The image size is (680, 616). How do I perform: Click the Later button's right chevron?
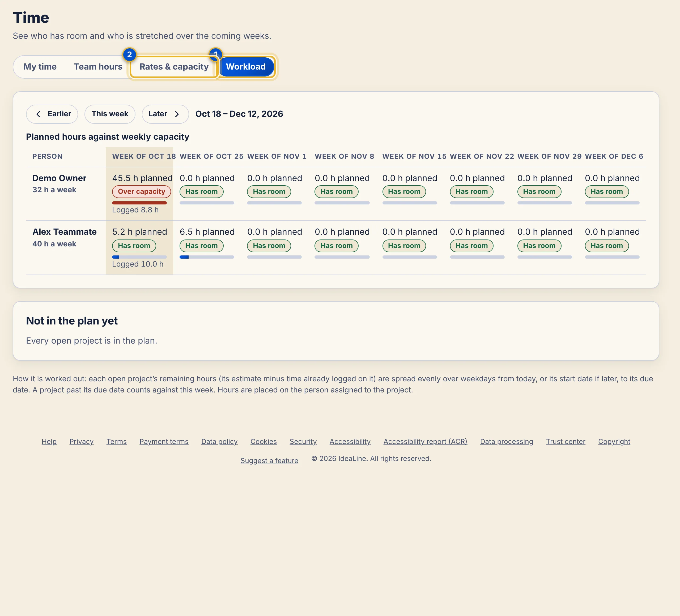[177, 114]
